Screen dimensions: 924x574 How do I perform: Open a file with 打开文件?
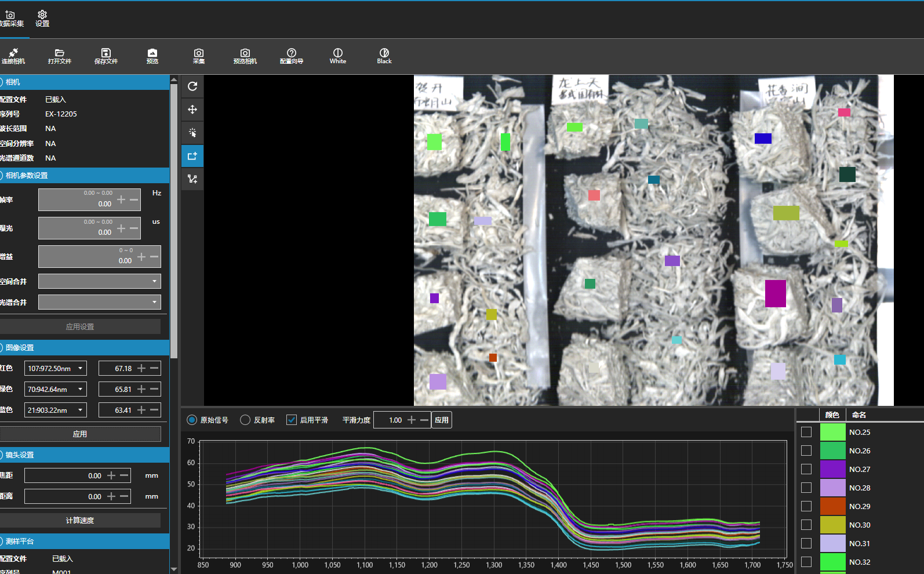pos(59,56)
